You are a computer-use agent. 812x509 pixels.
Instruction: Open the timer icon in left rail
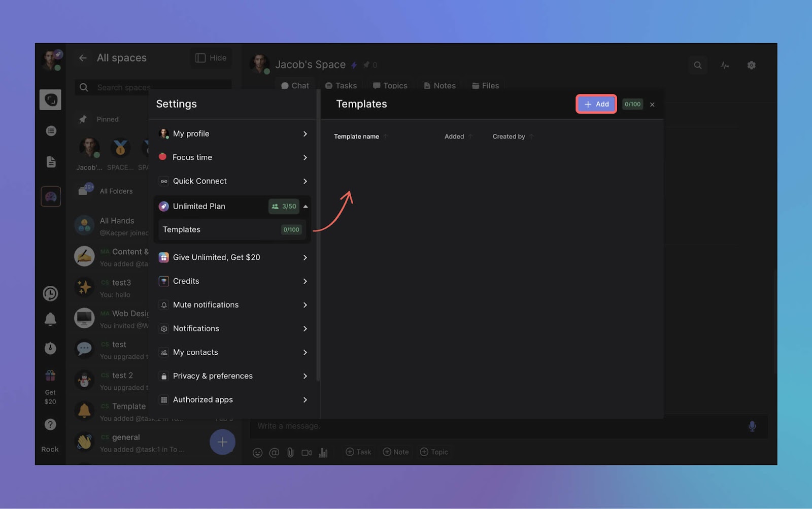click(50, 348)
